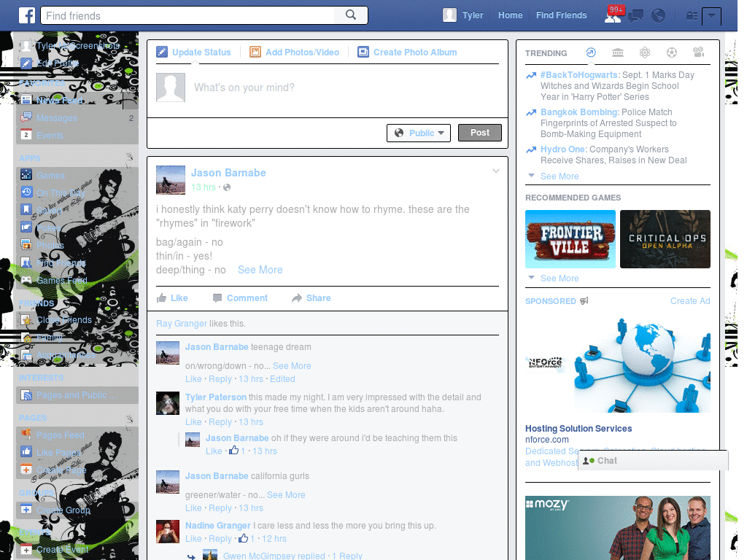Screen dimensions: 747x560
Task: Open the notifications globe icon in top bar
Action: pos(658,16)
